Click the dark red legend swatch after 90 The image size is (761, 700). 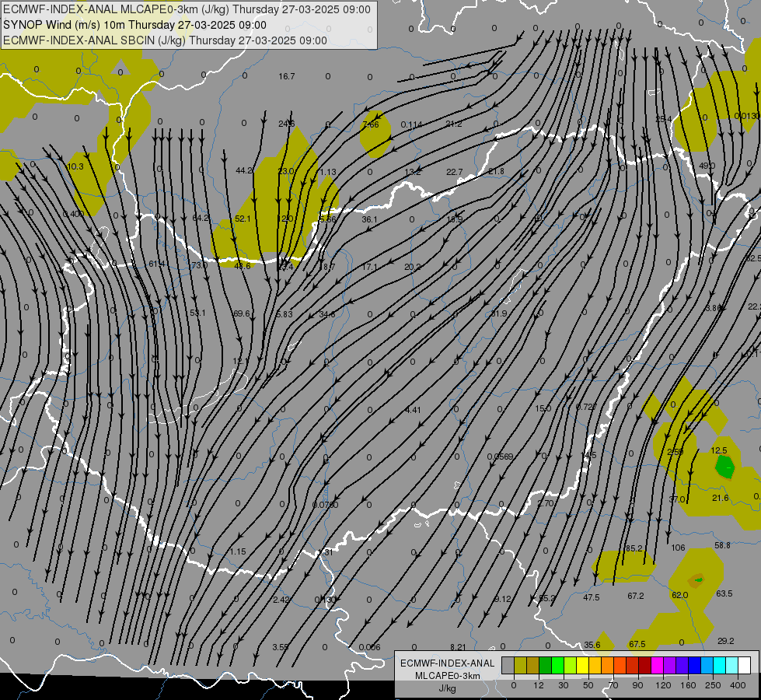click(644, 666)
